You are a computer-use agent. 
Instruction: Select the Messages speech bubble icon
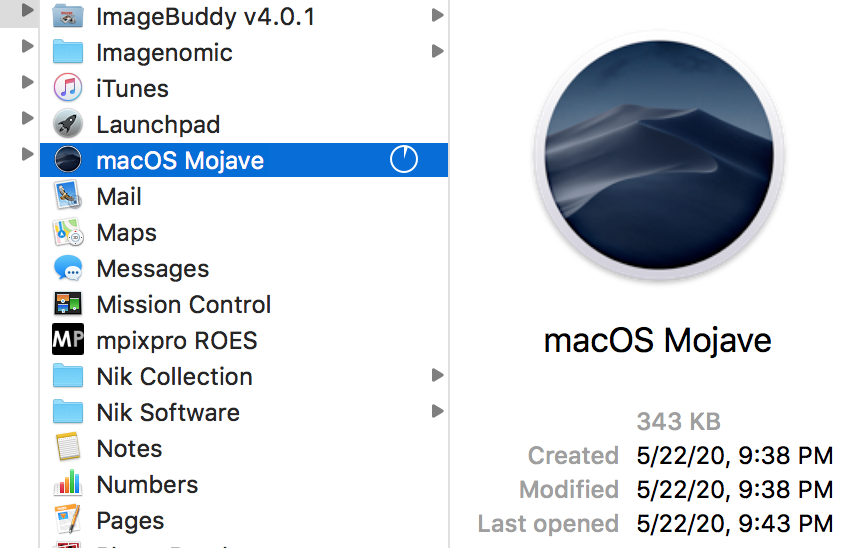(68, 268)
